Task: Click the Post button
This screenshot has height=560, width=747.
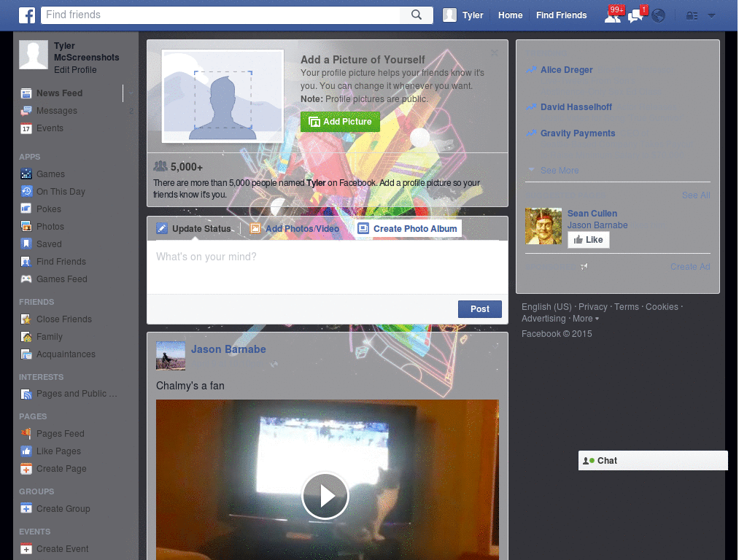Action: coord(480,309)
